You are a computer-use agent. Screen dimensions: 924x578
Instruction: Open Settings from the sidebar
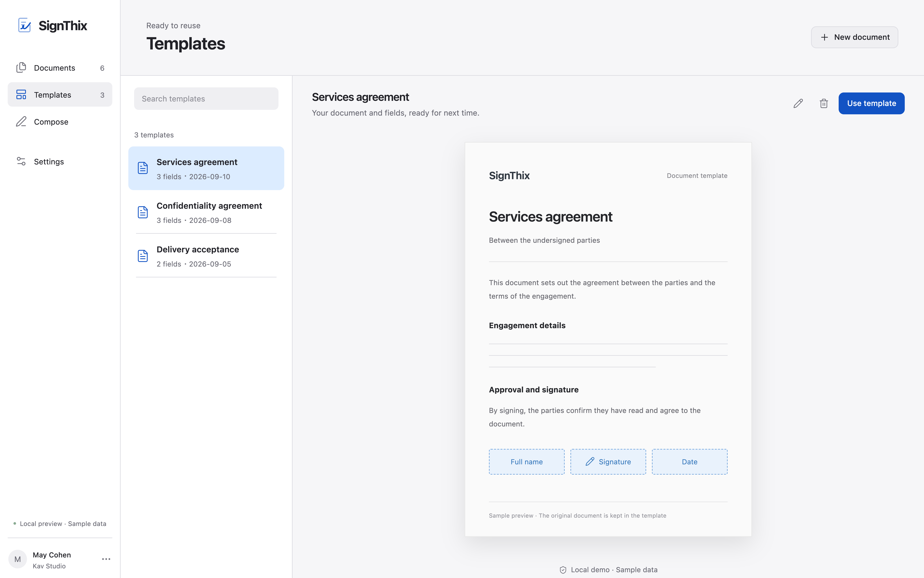(x=60, y=161)
